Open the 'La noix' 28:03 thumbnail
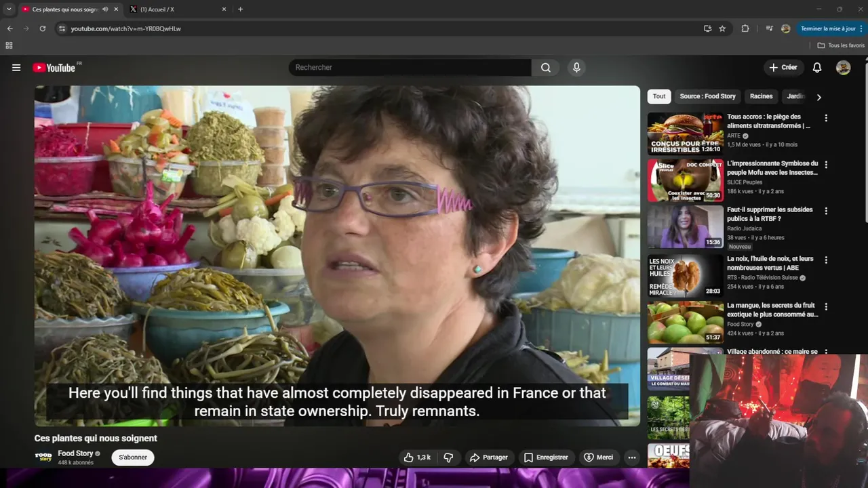This screenshot has width=868, height=488. (x=685, y=275)
